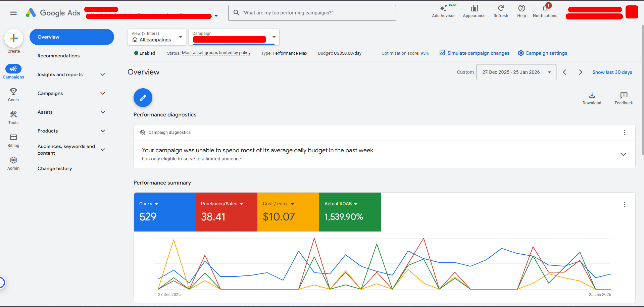Download the overview report
Screen dimensions: 644x307
592,98
